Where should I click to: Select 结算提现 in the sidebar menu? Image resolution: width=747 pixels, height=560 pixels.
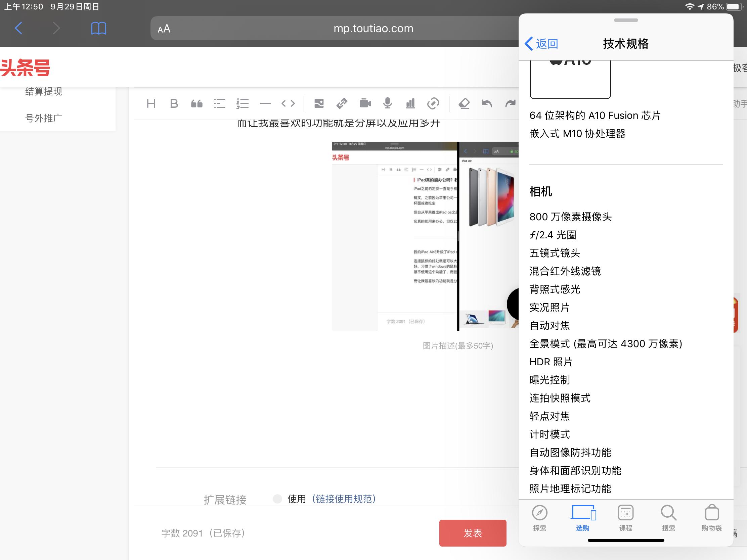[x=43, y=91]
